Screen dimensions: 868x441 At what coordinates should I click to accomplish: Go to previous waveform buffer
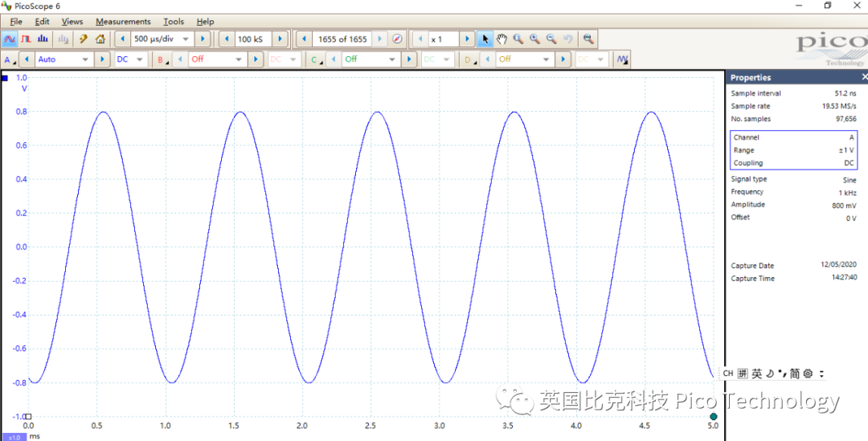pyautogui.click(x=305, y=39)
